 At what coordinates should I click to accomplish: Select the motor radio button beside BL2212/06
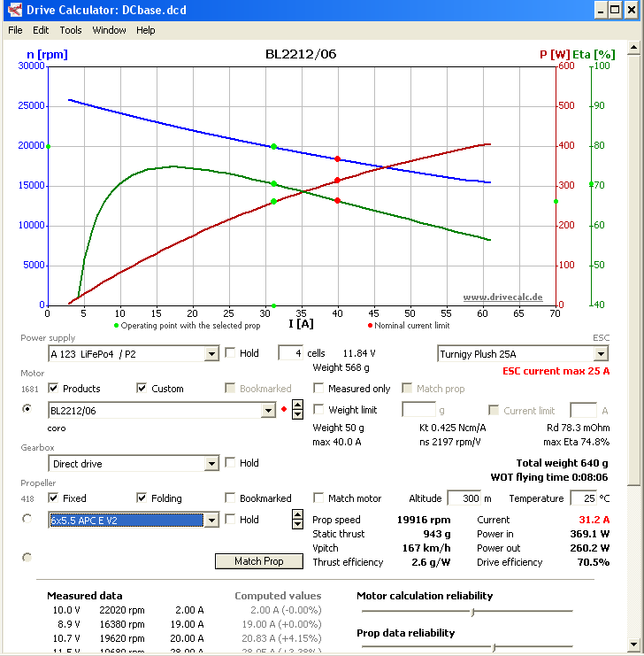tap(27, 410)
